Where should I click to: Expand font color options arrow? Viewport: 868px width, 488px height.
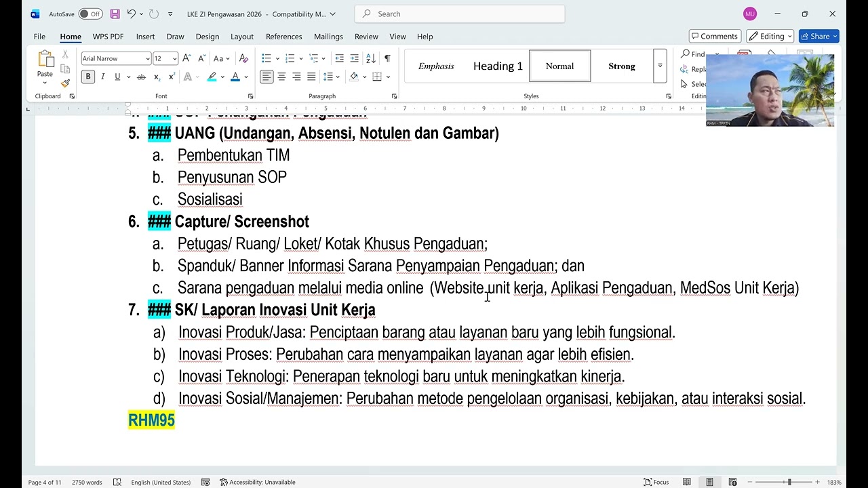tap(245, 77)
